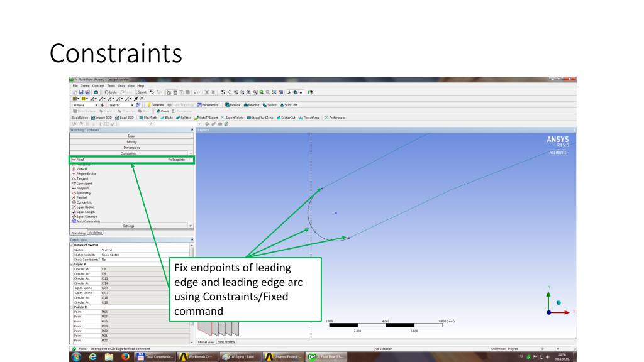
Task: Click the Point tool in the toolbar
Action: pyautogui.click(x=163, y=111)
